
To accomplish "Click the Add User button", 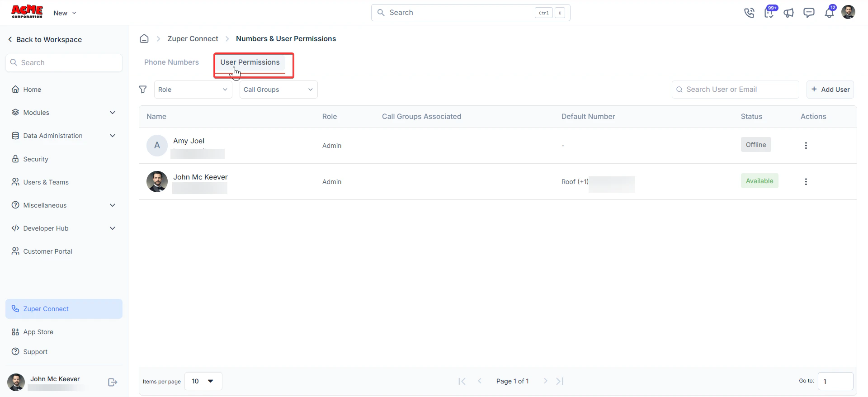I will coord(830,90).
